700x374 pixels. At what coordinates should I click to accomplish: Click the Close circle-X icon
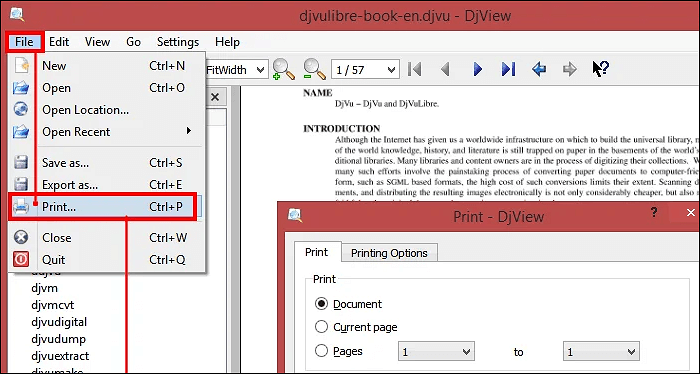click(x=21, y=237)
